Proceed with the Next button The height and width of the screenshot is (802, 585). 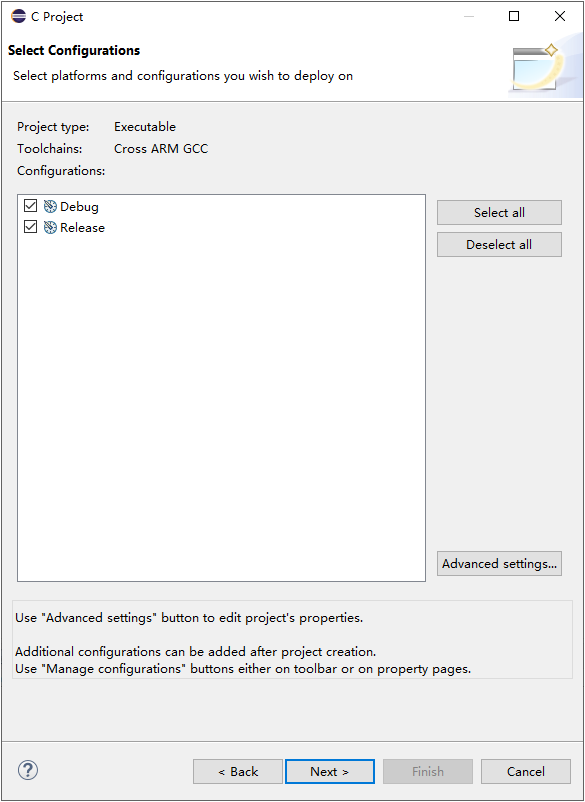click(330, 771)
